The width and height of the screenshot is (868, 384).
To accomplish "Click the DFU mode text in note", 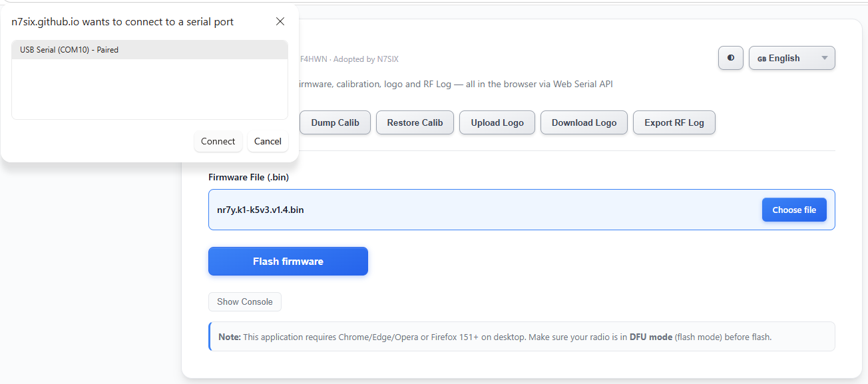I will [x=651, y=337].
